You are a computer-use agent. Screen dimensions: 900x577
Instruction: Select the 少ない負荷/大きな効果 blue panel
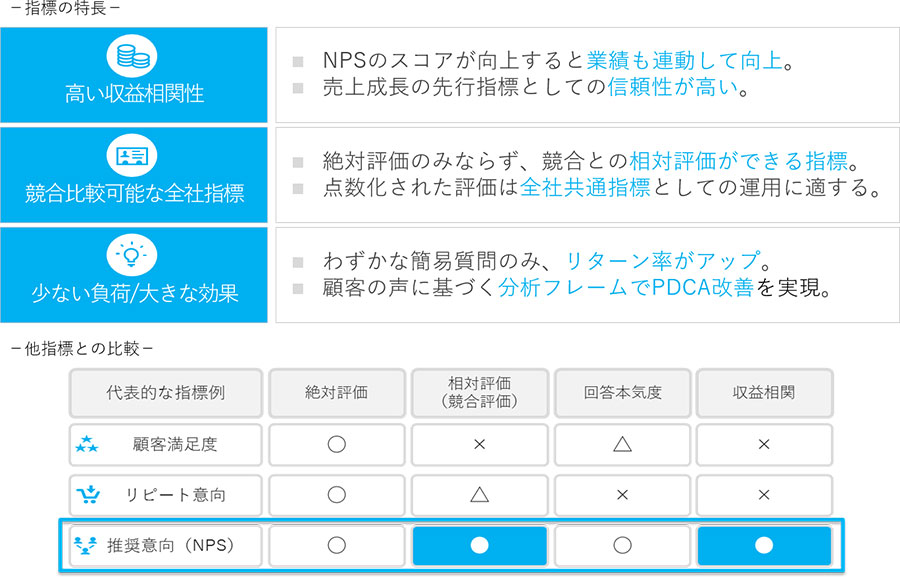coord(134,274)
